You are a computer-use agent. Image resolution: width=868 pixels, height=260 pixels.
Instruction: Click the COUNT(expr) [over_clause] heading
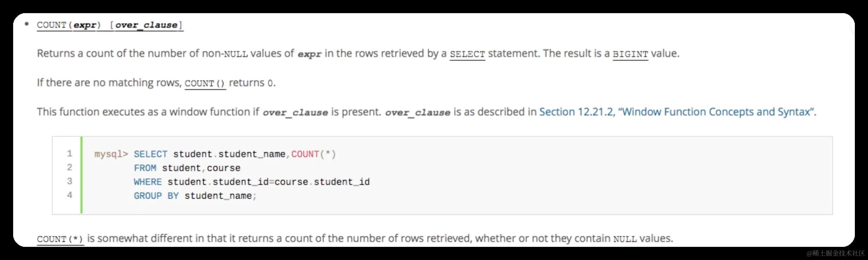pos(110,25)
